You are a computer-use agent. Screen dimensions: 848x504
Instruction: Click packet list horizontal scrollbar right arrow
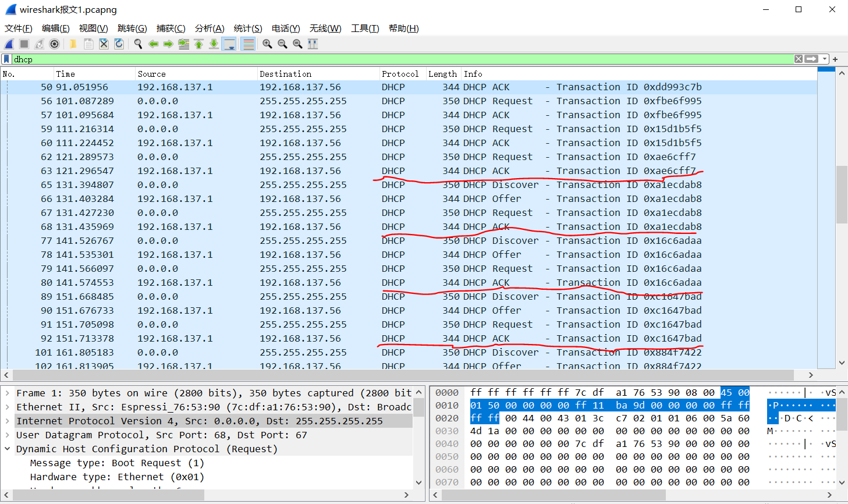(811, 375)
